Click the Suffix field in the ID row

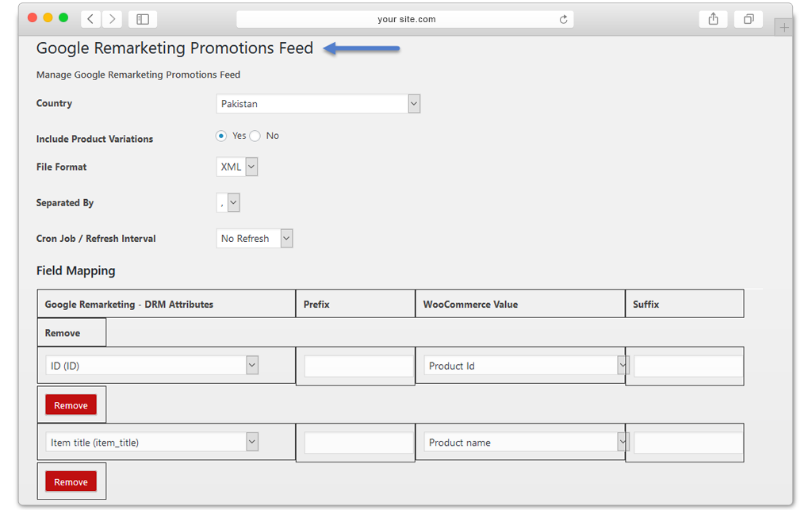688,366
